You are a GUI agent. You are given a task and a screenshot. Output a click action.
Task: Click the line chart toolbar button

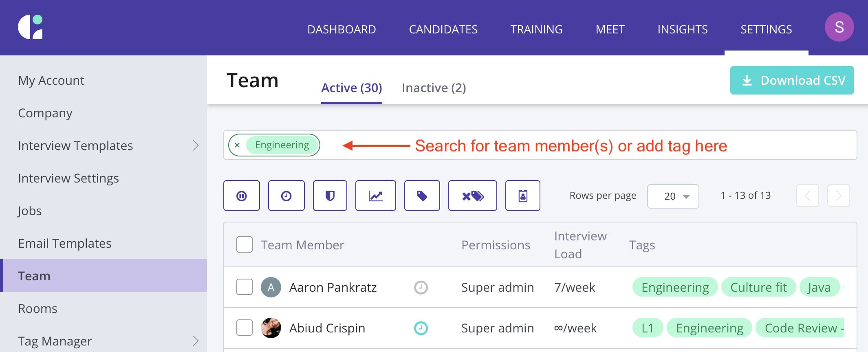pos(375,196)
